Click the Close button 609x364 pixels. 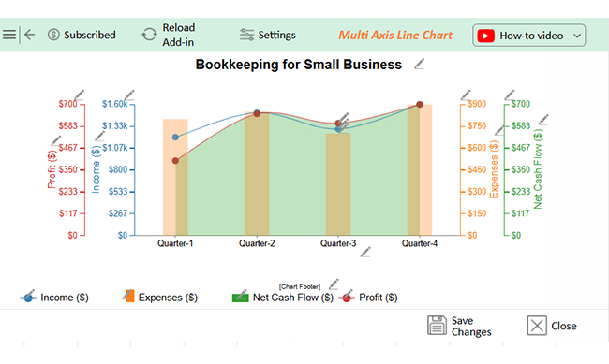click(552, 326)
